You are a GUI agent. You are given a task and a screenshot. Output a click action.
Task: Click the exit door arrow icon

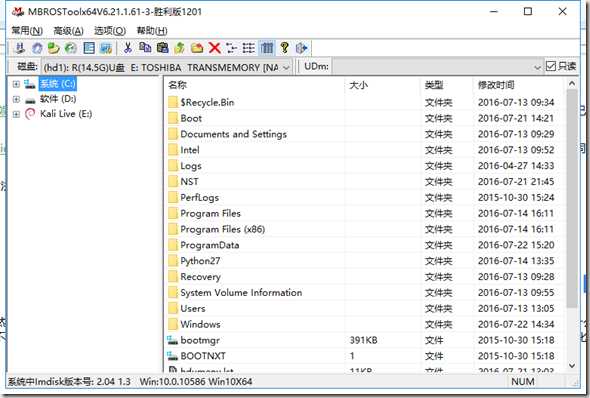[x=301, y=48]
